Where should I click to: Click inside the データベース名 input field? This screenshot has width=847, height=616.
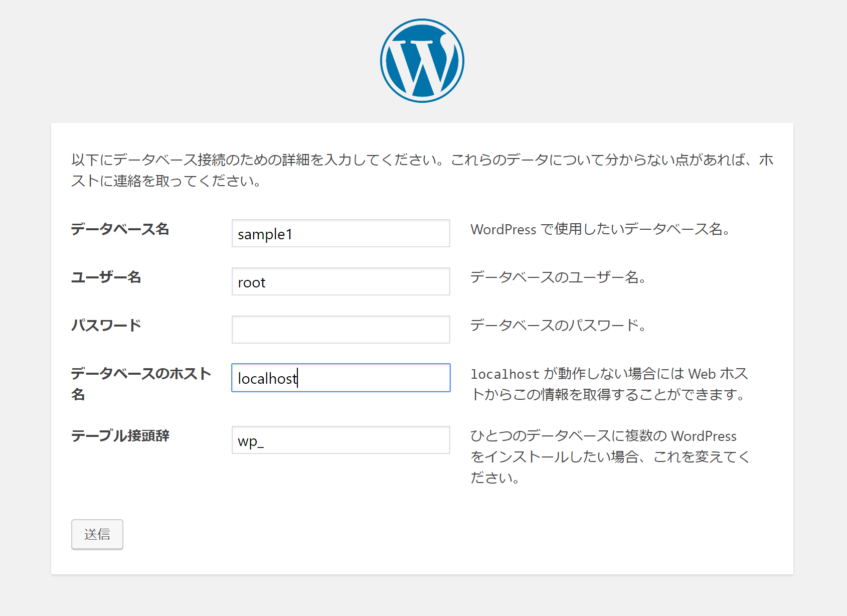coord(340,233)
